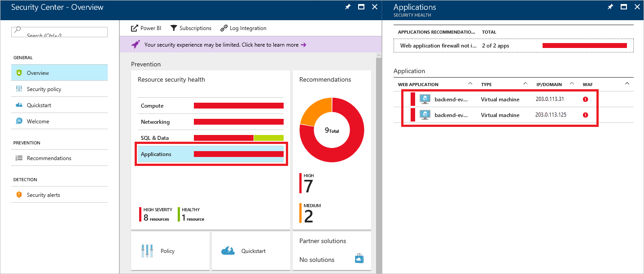Click the Partner solutions shopping bag icon
This screenshot has height=274, width=644.
(358, 259)
